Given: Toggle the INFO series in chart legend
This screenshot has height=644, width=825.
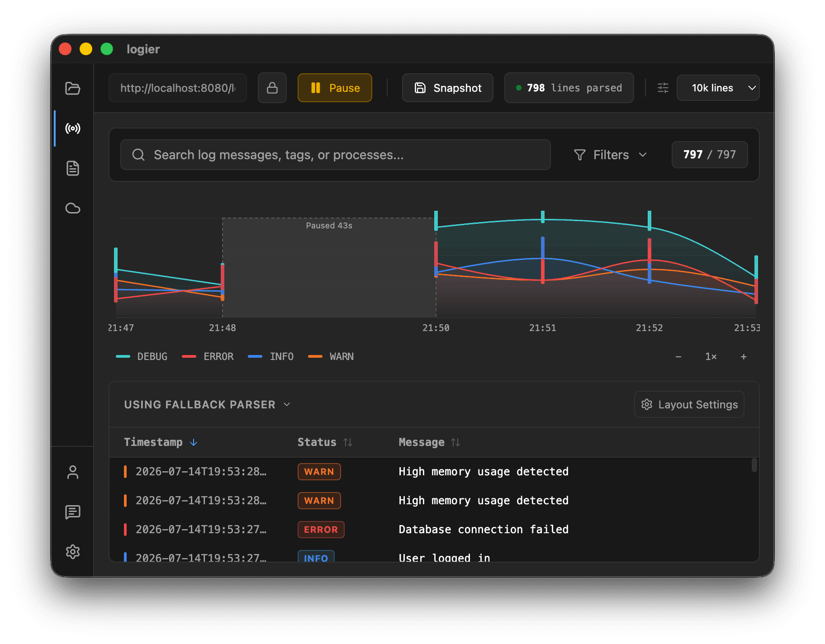Looking at the screenshot, I should tap(271, 356).
